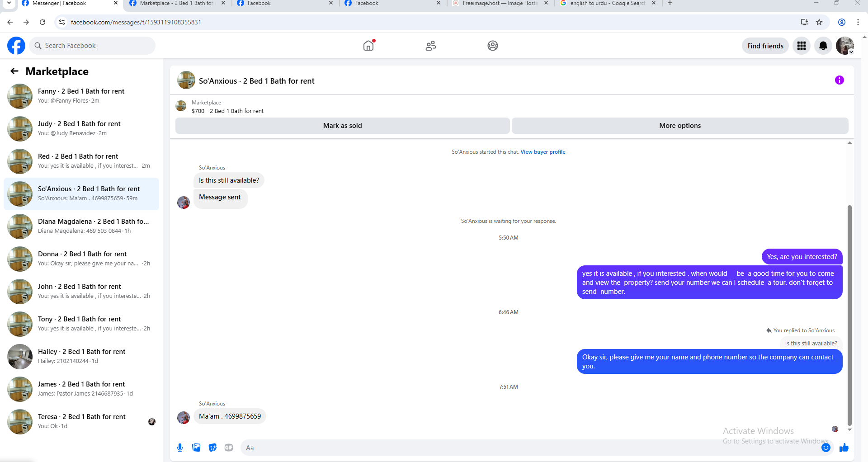Click the browser address bar URL
The height and width of the screenshot is (462, 868).
(136, 22)
